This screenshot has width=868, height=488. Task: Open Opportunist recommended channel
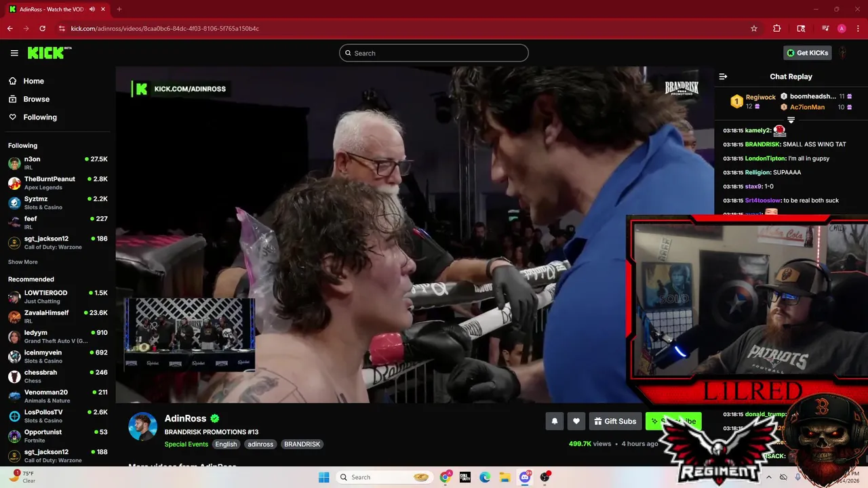[58, 436]
